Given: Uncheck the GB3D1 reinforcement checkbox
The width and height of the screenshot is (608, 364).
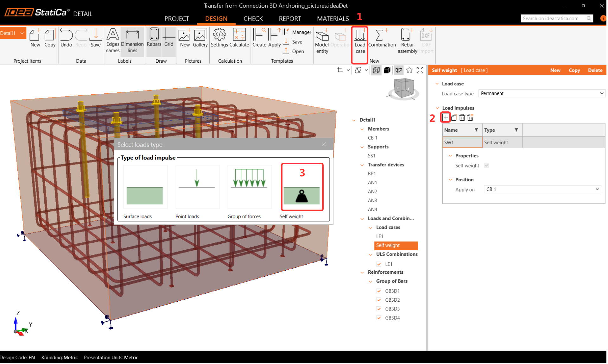Looking at the screenshot, I should click(379, 291).
